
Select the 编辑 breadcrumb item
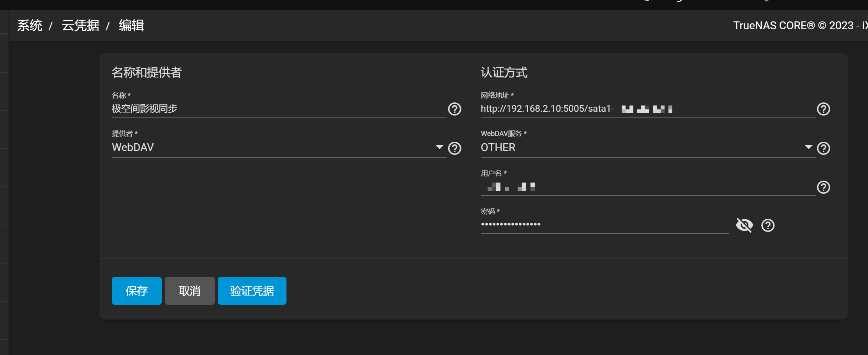(131, 26)
